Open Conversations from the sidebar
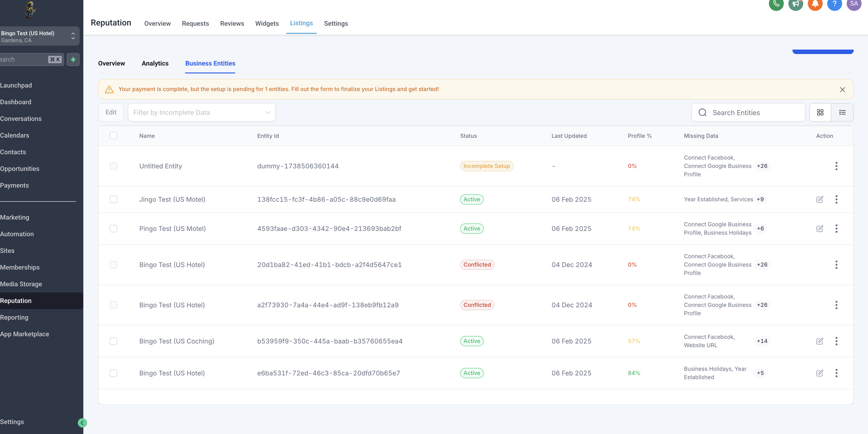 (21, 119)
